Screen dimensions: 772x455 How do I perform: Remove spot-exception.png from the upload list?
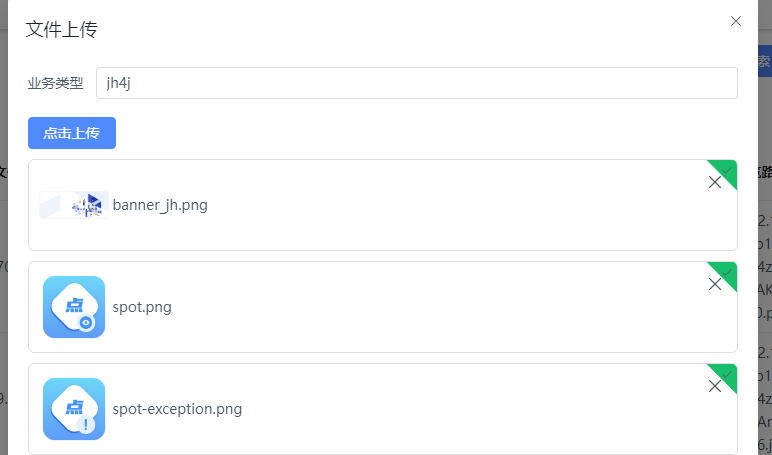click(x=714, y=386)
